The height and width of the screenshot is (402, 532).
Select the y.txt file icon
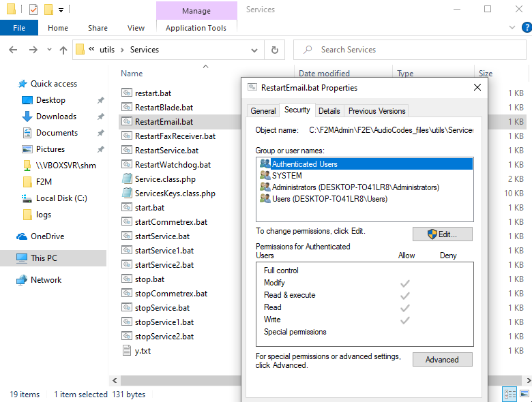pyautogui.click(x=127, y=351)
